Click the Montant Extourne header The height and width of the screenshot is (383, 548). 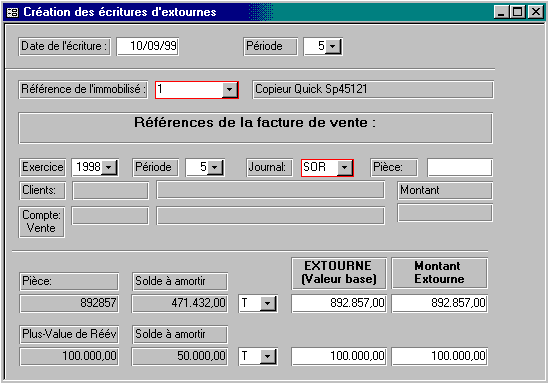point(439,273)
